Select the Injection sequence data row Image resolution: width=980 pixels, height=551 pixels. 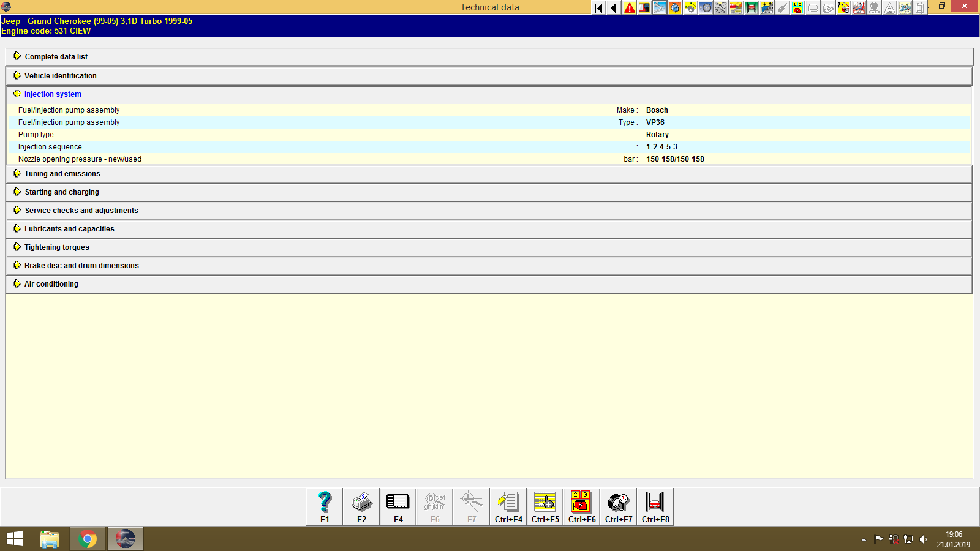tap(50, 147)
